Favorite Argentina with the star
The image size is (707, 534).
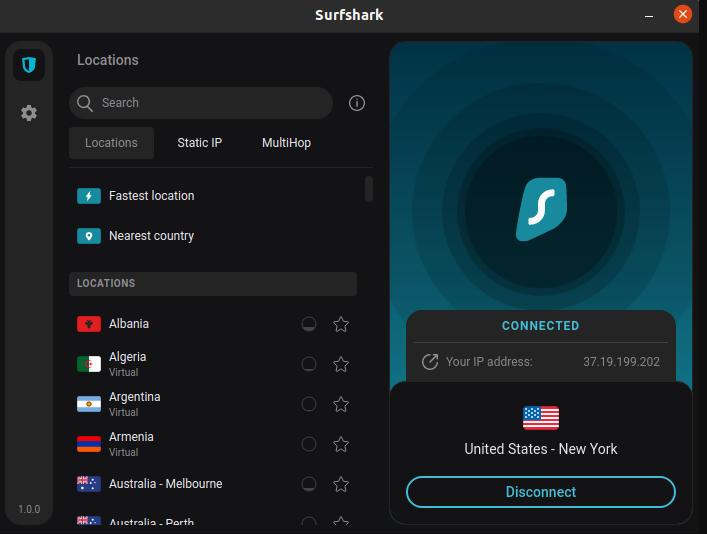341,404
